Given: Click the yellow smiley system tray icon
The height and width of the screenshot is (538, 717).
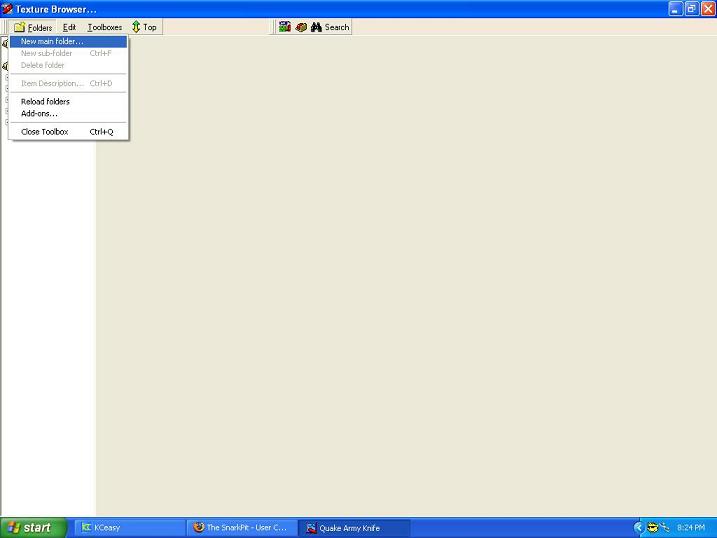Looking at the screenshot, I should [652, 527].
